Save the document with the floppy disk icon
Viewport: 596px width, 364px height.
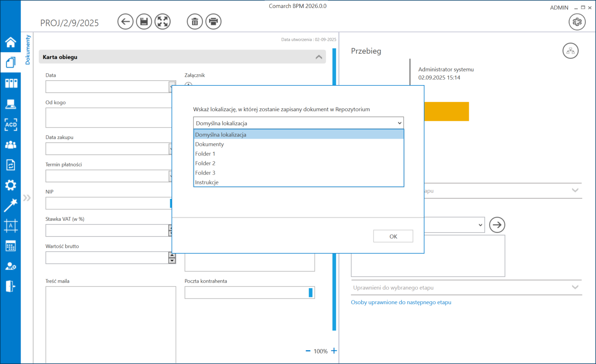[x=144, y=21]
